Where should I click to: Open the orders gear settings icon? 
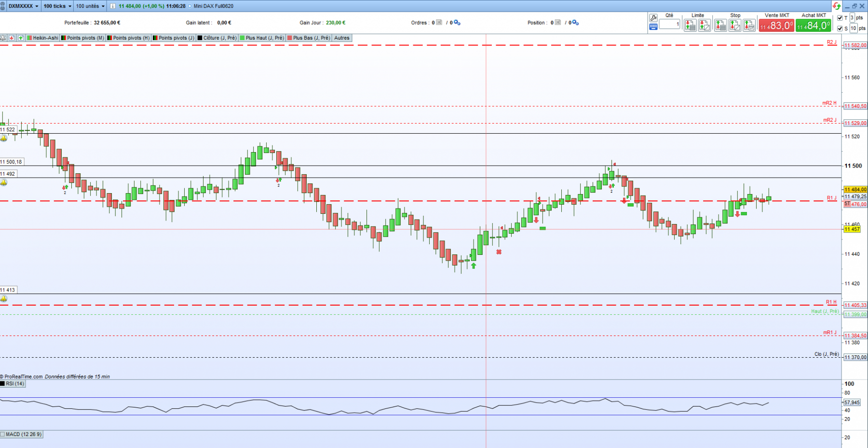pos(457,22)
